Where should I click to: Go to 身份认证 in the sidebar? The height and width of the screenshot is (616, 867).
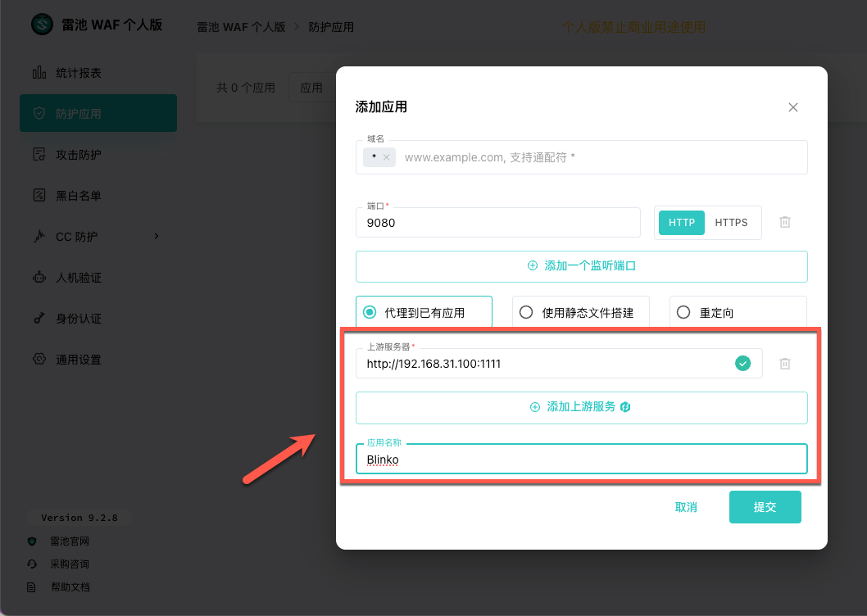[98, 318]
